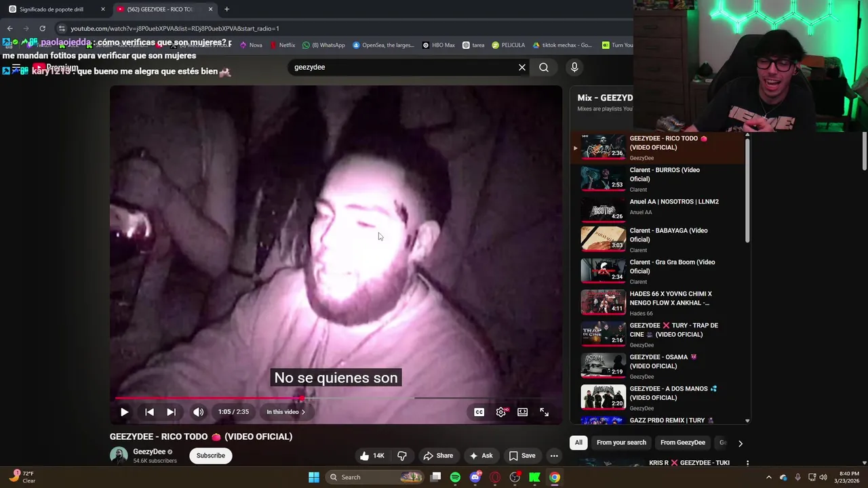Mute the video volume
The height and width of the screenshot is (488, 868).
198,412
